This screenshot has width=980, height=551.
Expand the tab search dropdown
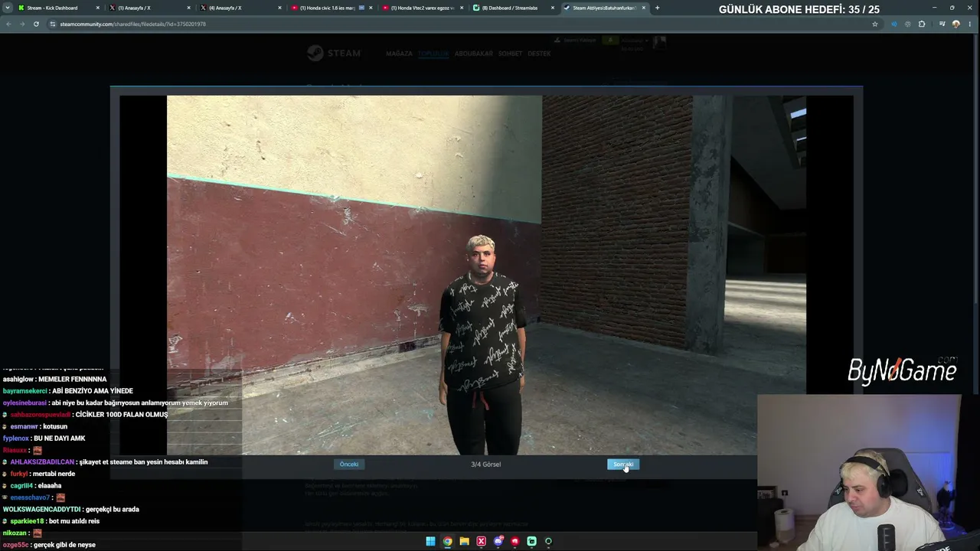click(x=7, y=8)
